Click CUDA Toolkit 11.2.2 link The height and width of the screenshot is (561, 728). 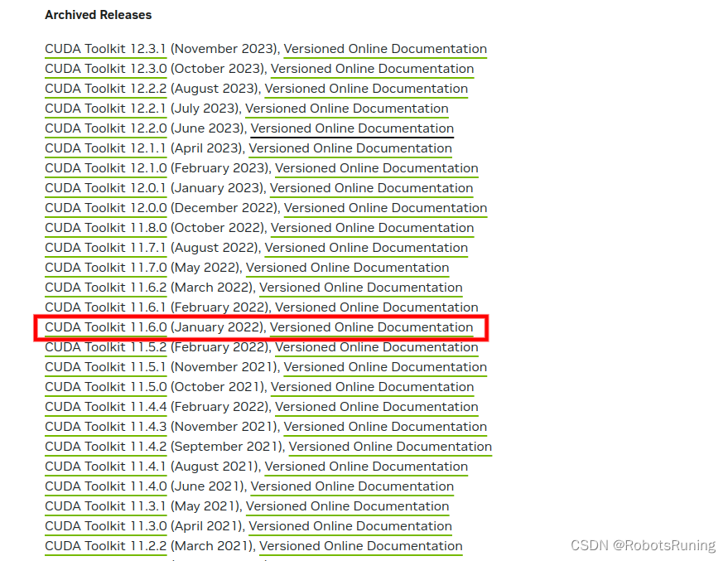point(106,546)
